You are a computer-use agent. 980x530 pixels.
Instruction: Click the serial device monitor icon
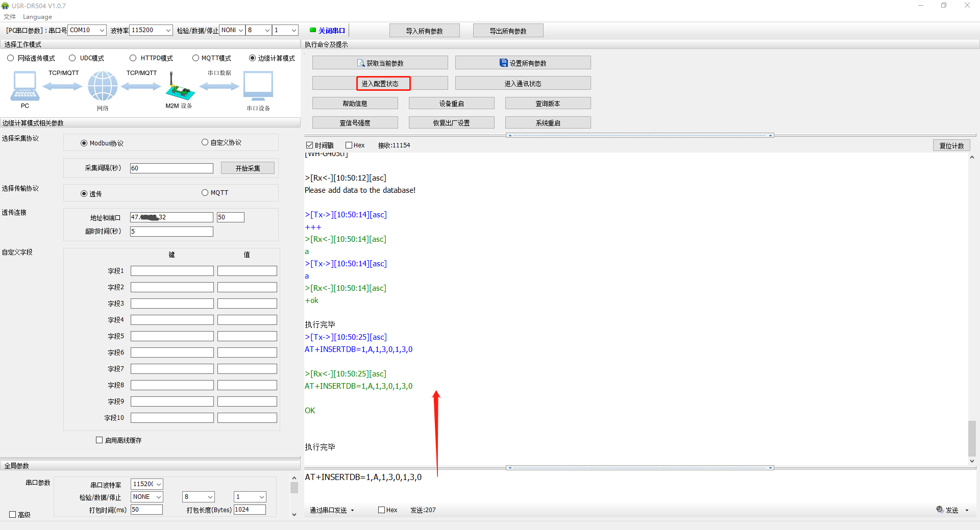tap(258, 86)
